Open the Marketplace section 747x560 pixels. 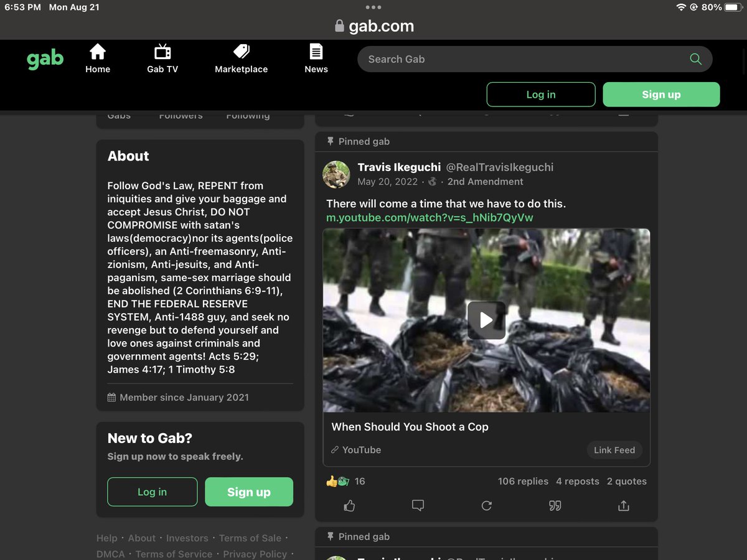tap(241, 59)
